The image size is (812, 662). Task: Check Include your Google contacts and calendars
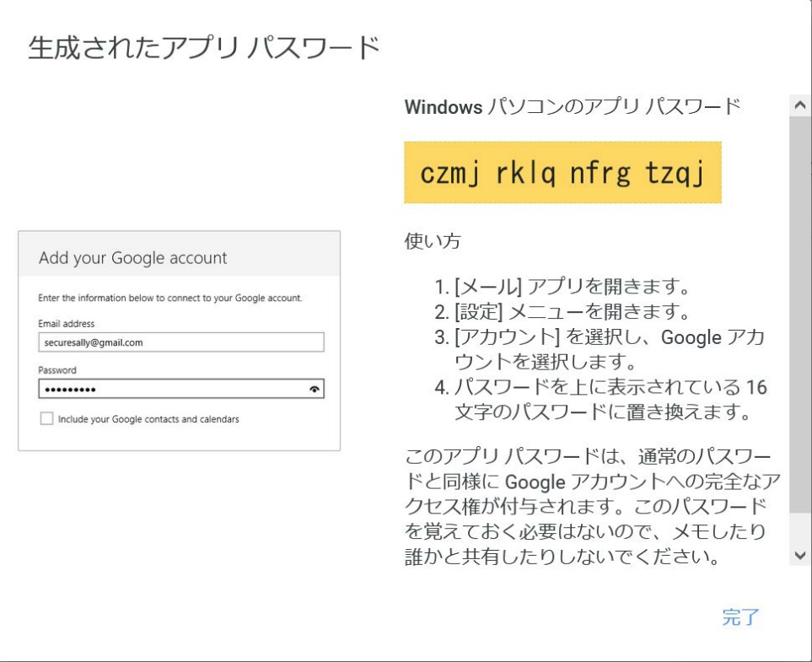[46, 418]
